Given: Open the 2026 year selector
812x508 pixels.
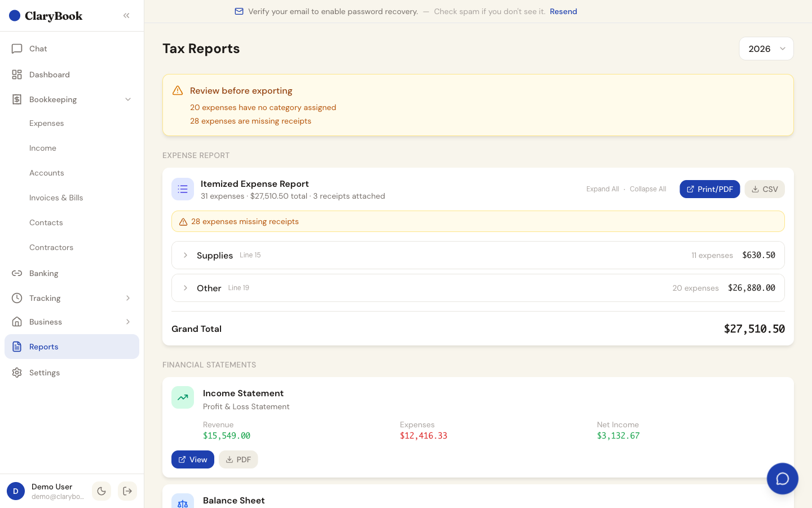Looking at the screenshot, I should coord(766,49).
